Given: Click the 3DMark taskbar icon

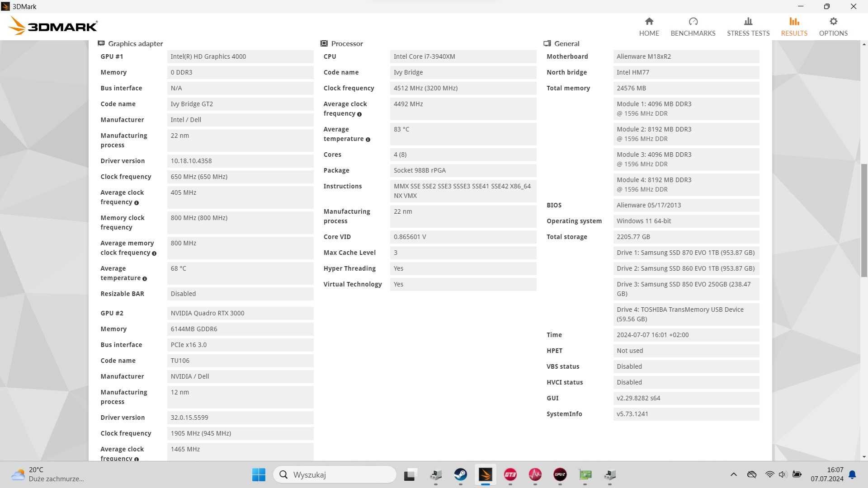Looking at the screenshot, I should 486,474.
